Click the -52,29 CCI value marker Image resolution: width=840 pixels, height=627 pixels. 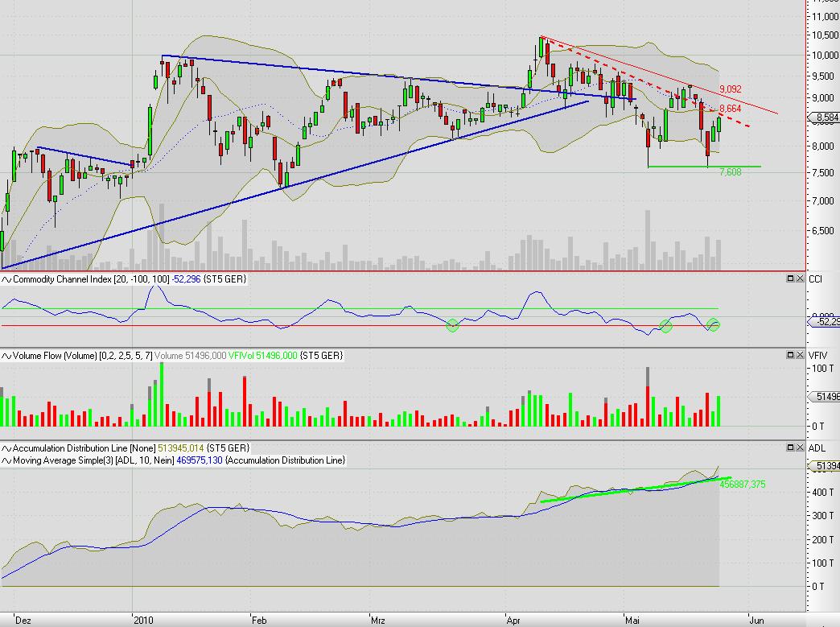(x=823, y=321)
